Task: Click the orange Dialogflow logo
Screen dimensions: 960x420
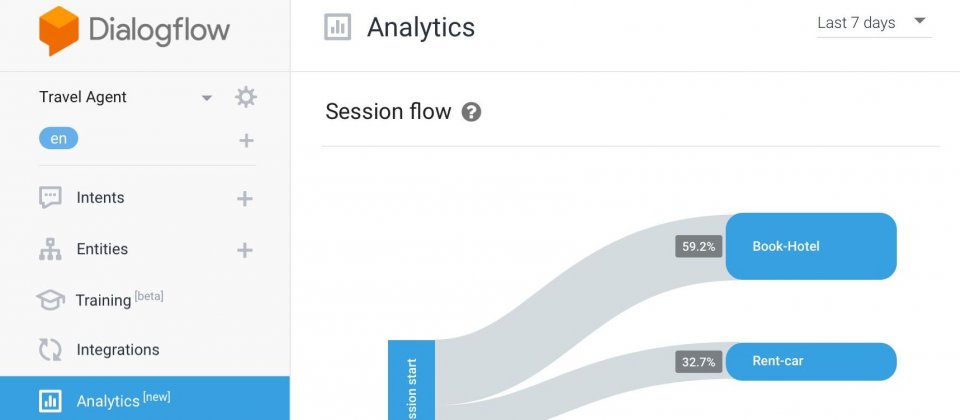Action: [x=59, y=31]
